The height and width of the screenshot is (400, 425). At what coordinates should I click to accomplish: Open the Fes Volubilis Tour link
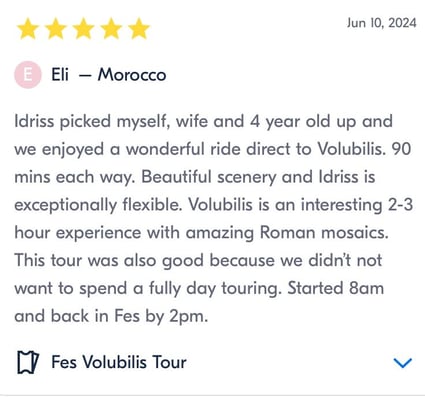click(x=119, y=362)
